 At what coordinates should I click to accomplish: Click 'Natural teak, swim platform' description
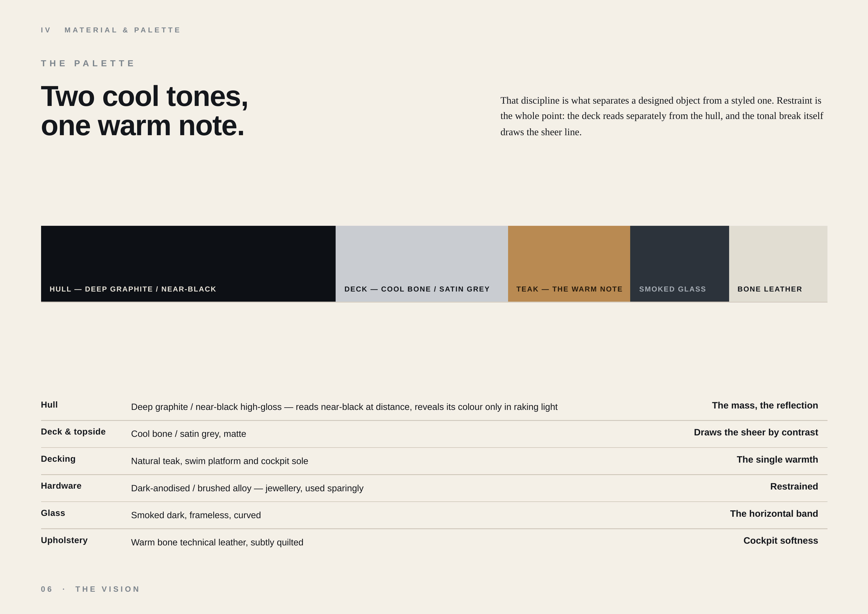pos(220,461)
